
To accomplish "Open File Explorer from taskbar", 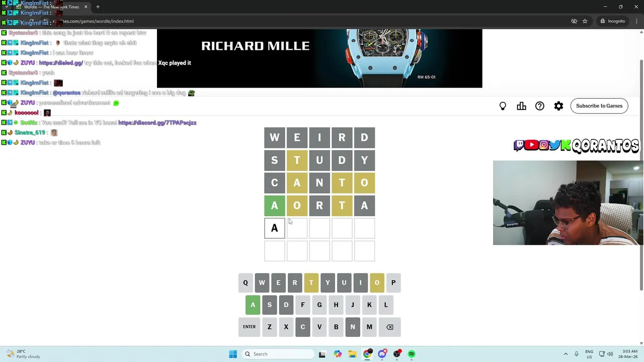I will (352, 354).
